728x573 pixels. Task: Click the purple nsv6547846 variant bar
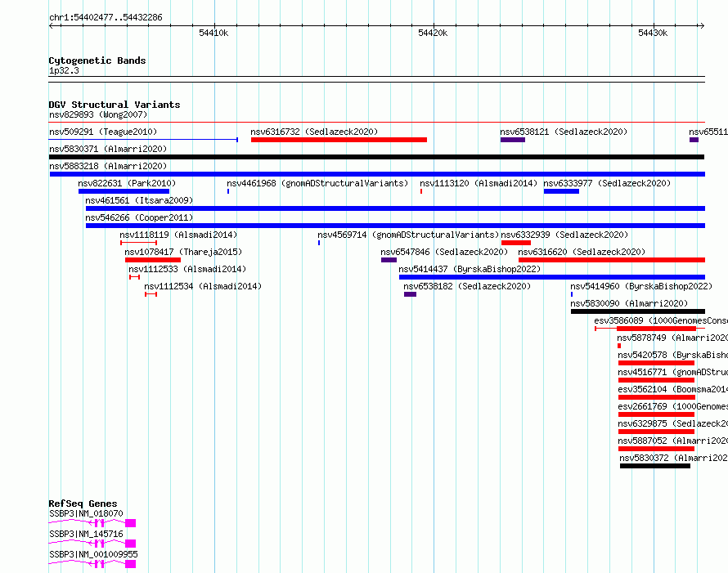389,260
